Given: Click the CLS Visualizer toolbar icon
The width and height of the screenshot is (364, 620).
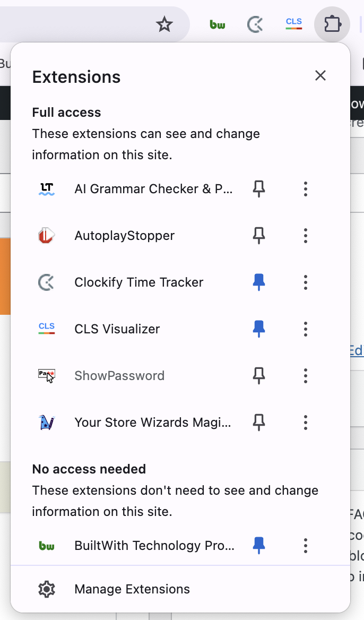Looking at the screenshot, I should coord(293,24).
